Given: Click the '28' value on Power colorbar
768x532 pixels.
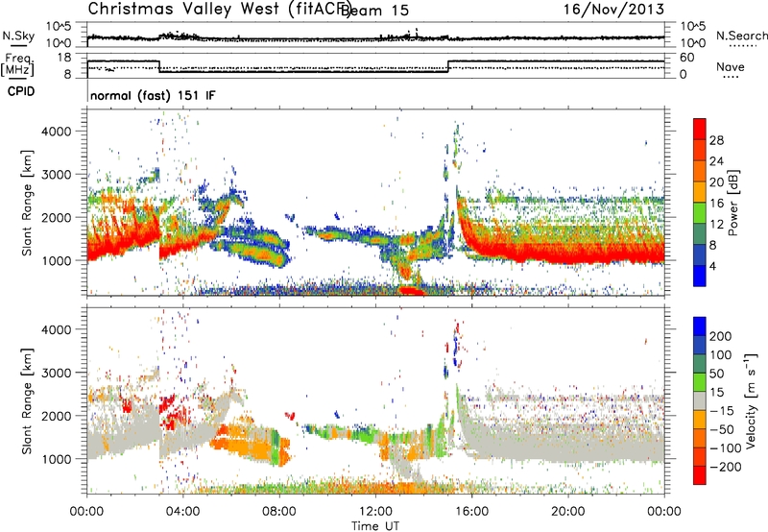Looking at the screenshot, I should tap(716, 140).
